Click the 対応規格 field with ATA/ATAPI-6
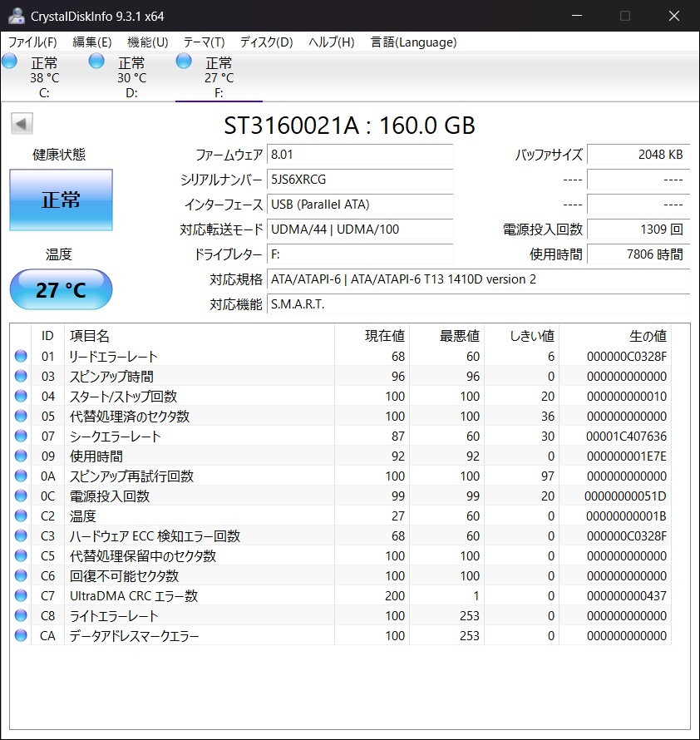 (479, 279)
